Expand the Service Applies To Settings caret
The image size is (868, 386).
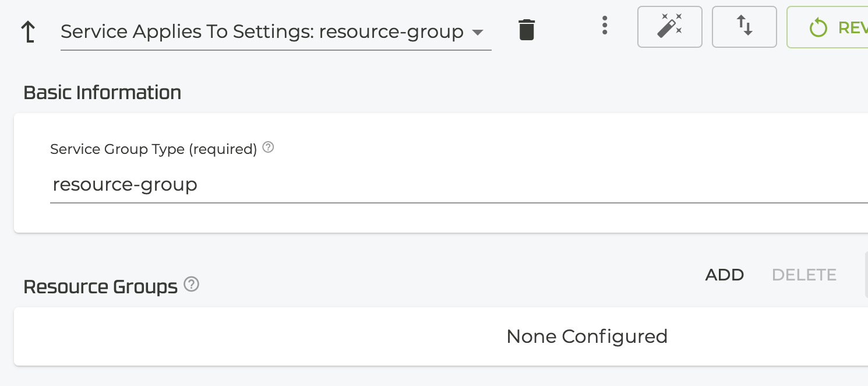tap(478, 33)
